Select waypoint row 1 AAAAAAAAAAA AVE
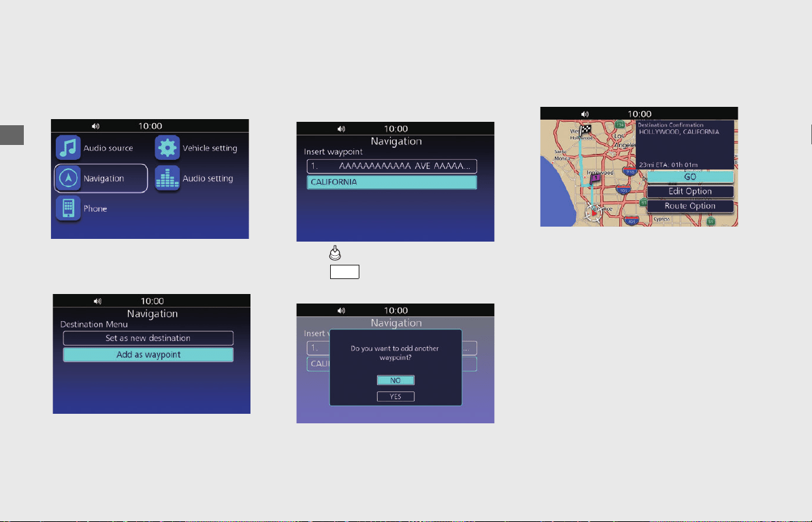Screen dimensions: 812x522 coord(392,166)
